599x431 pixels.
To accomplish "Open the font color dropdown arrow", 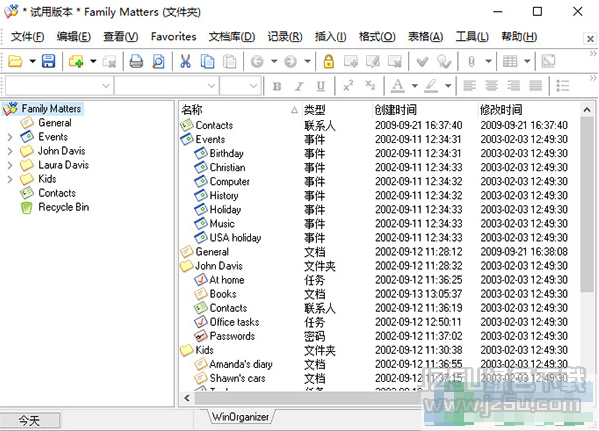I will 415,86.
